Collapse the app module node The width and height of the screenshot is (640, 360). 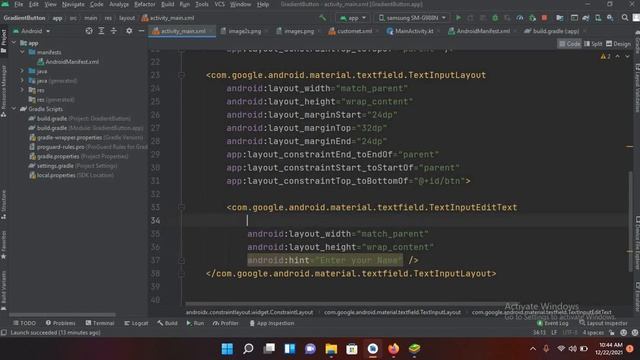14,43
